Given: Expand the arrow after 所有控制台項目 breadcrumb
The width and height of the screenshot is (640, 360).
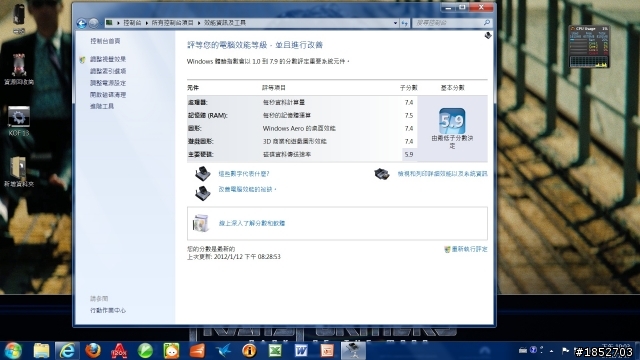Looking at the screenshot, I should 199,23.
